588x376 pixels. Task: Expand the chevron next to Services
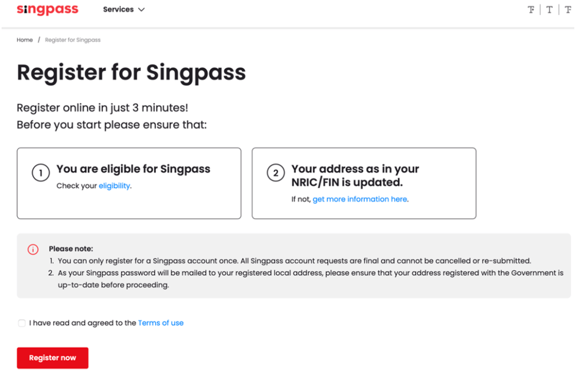(142, 9)
